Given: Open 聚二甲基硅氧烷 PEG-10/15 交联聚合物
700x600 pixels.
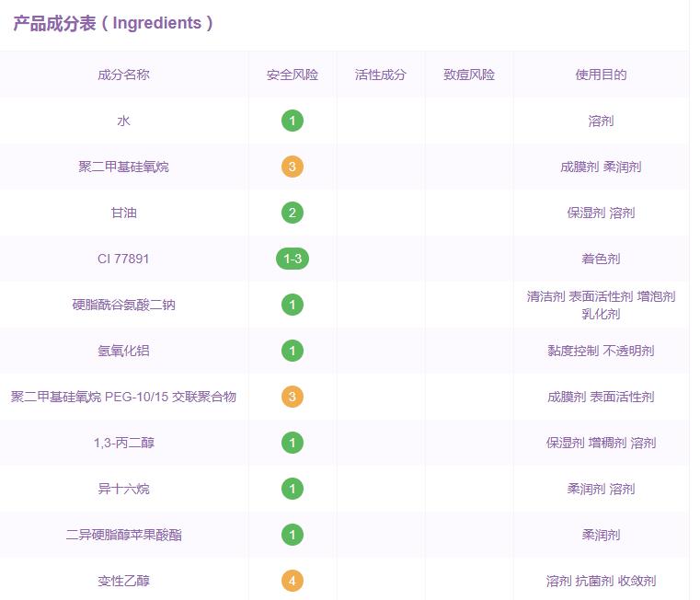Looking at the screenshot, I should point(123,397).
